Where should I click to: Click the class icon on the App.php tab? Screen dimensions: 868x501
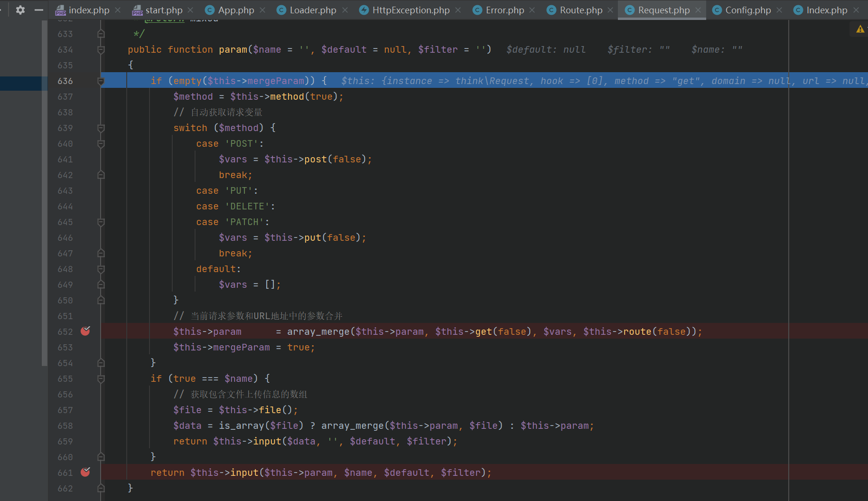coord(209,10)
